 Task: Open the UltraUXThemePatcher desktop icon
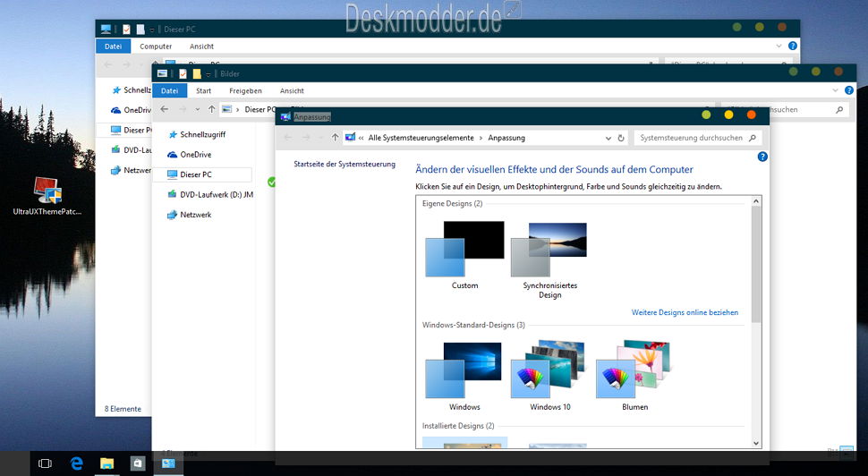pyautogui.click(x=47, y=196)
